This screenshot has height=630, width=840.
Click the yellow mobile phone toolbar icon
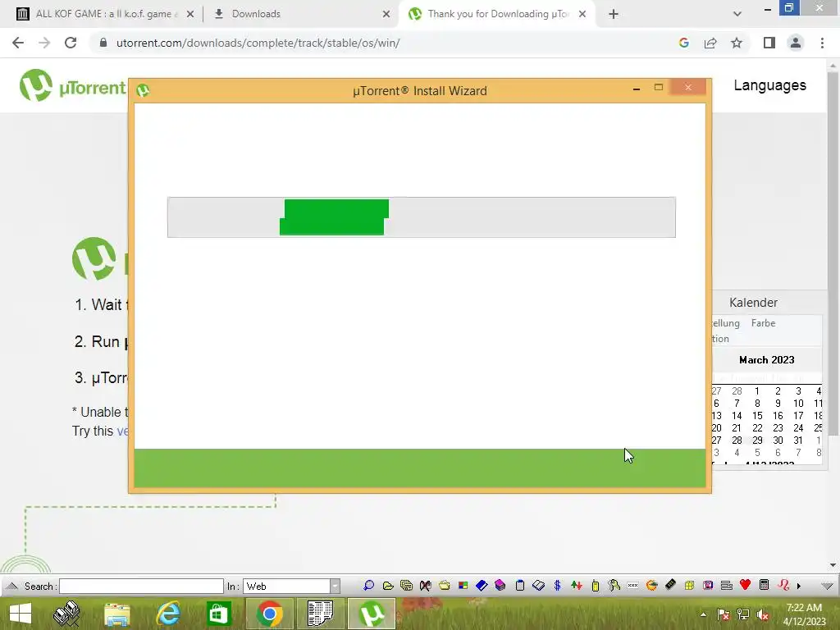pos(596,586)
